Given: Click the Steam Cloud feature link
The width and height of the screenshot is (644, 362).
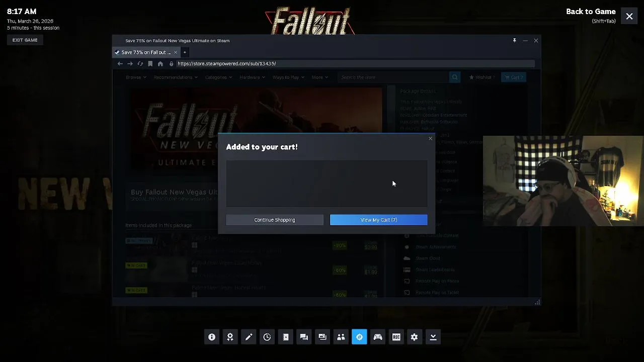Looking at the screenshot, I should pyautogui.click(x=428, y=258).
